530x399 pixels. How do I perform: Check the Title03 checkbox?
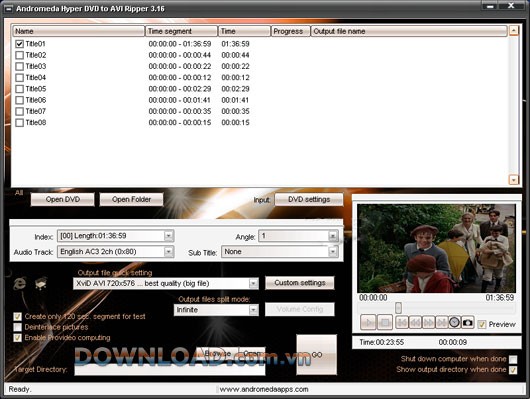tap(20, 66)
